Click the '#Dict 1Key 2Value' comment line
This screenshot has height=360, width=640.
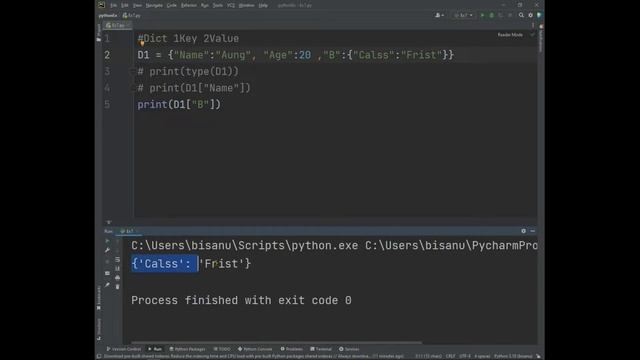pos(188,39)
